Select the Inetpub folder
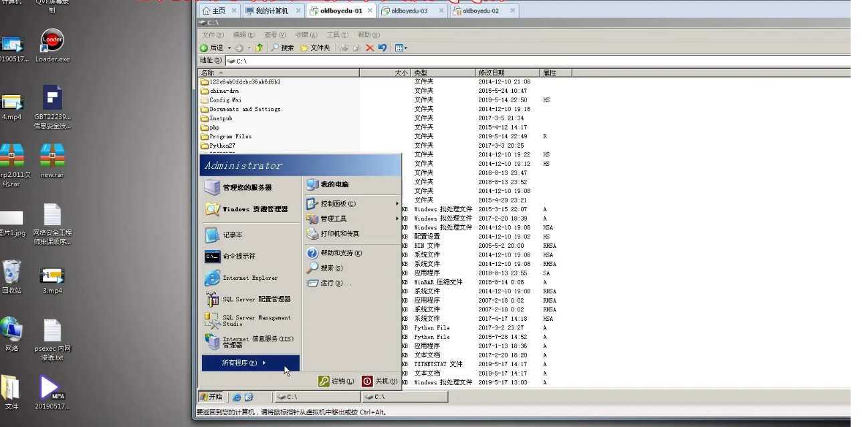Viewport: 868px width, 427px height. [x=217, y=118]
